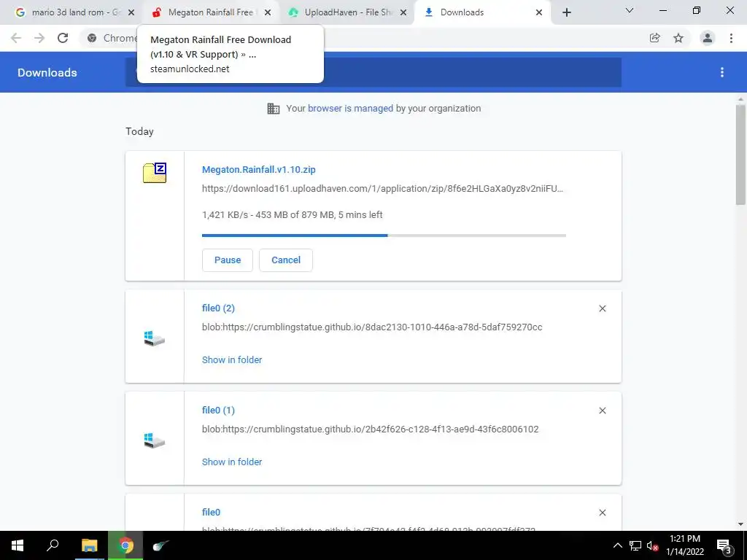Click the file0 (1) drive icon
The height and width of the screenshot is (560, 747).
coord(155,440)
